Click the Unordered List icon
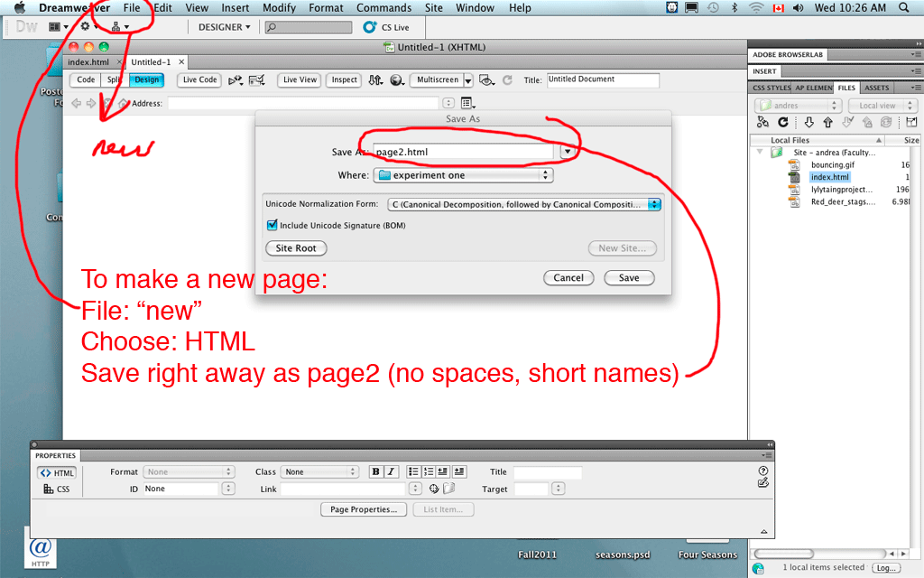Image resolution: width=924 pixels, height=578 pixels. [413, 471]
